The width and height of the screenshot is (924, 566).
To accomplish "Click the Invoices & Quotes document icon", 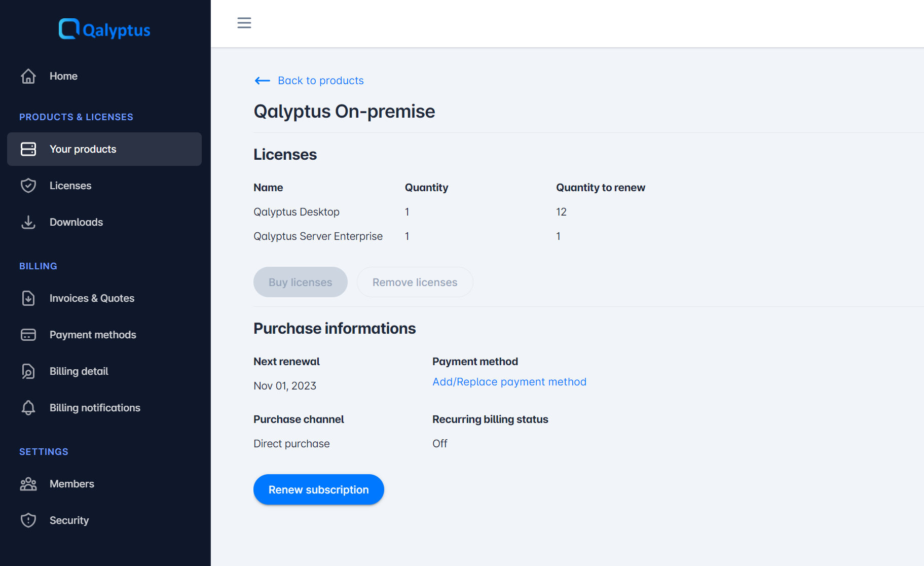I will tap(28, 298).
